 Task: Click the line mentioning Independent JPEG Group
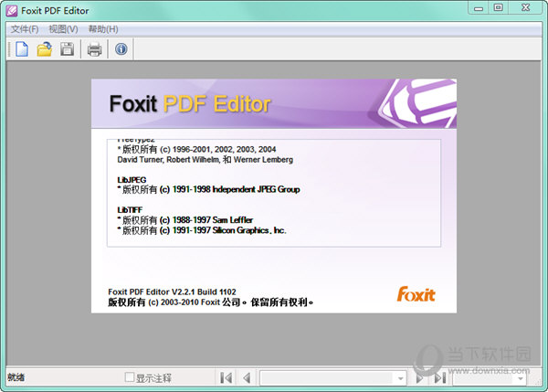click(x=208, y=189)
